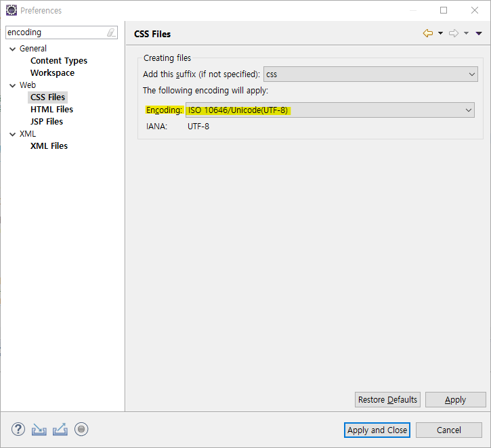Maximize the Preferences window
The image size is (491, 448).
[x=444, y=10]
